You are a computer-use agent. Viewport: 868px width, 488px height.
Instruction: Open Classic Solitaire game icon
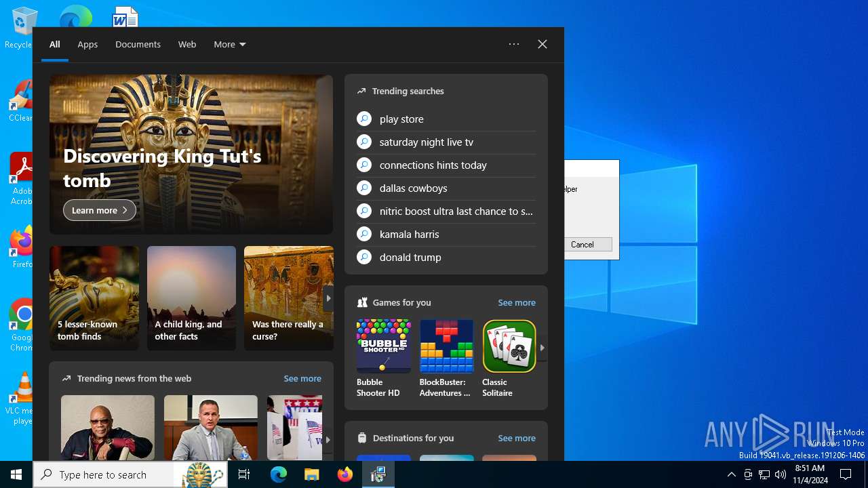509,346
